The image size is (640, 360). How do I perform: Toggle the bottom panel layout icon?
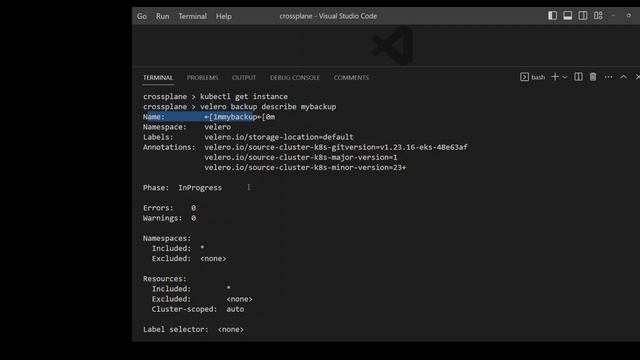(567, 16)
